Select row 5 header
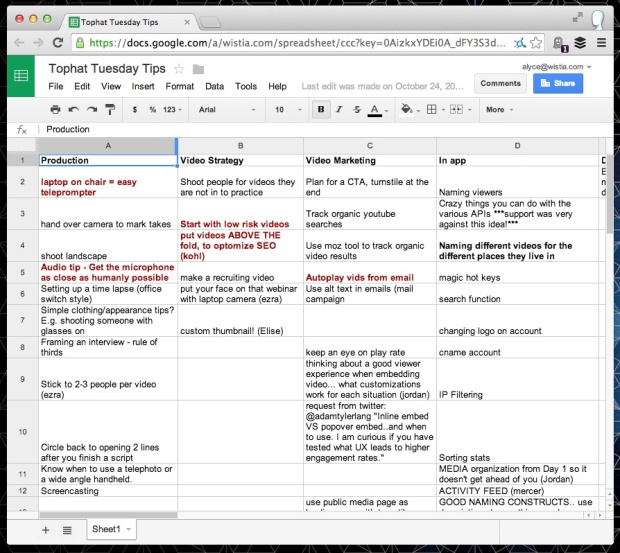Screen dimensions: 620x553 pyautogui.click(x=23, y=272)
